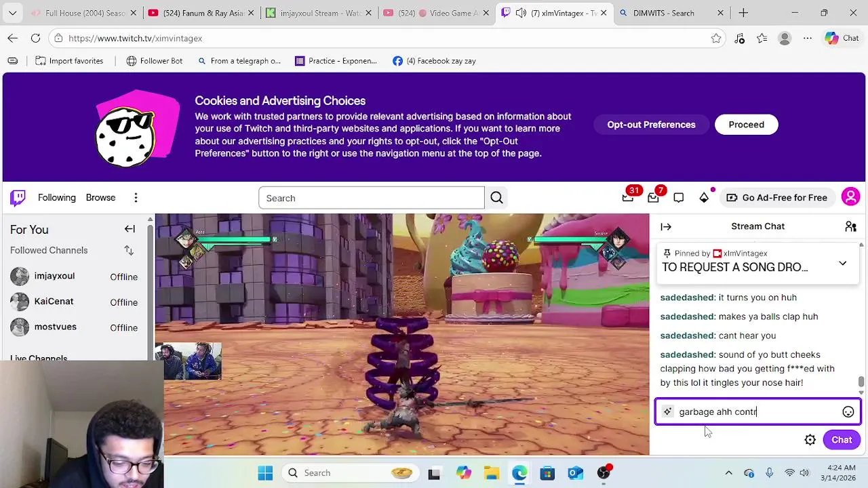Open the Twitch user profile avatar menu
The width and height of the screenshot is (868, 488).
coord(850,197)
